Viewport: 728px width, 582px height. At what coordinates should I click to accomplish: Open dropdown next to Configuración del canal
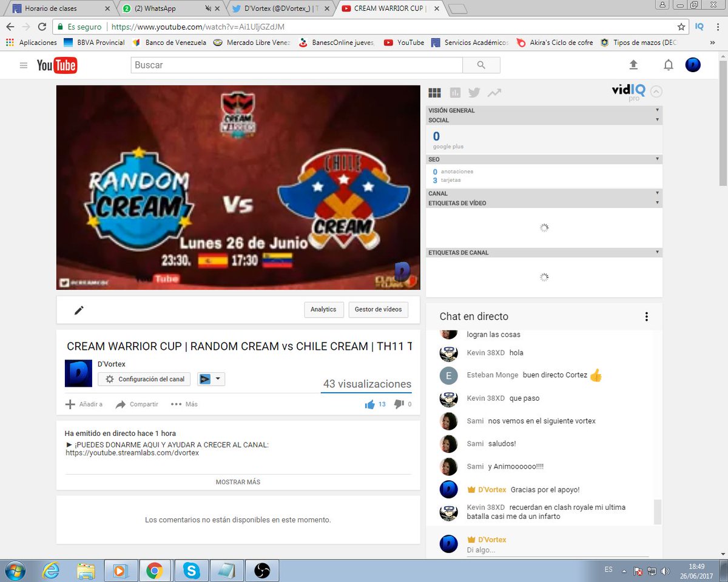coord(211,379)
